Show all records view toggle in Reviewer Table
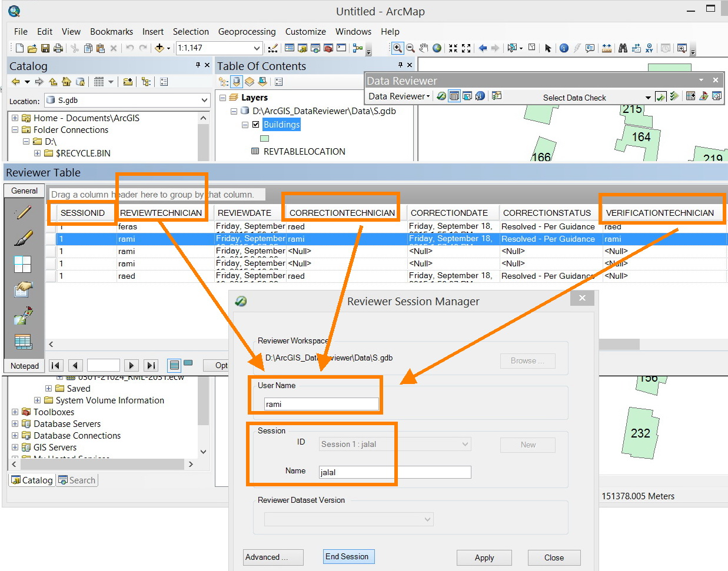The image size is (728, 571). (x=174, y=365)
